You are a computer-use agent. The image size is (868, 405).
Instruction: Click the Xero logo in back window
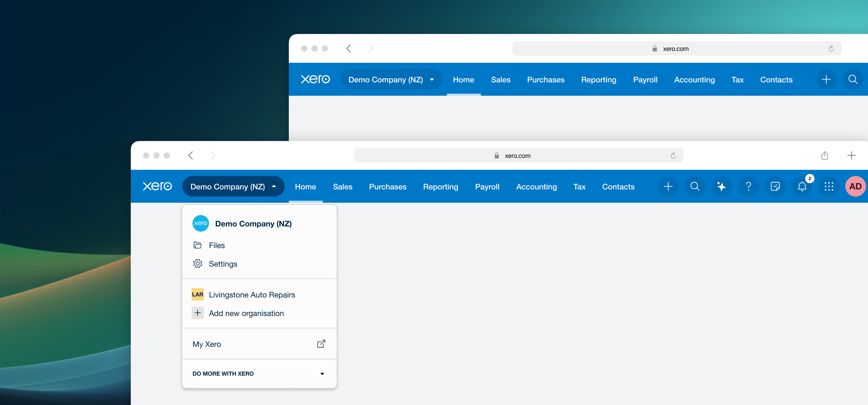point(315,79)
